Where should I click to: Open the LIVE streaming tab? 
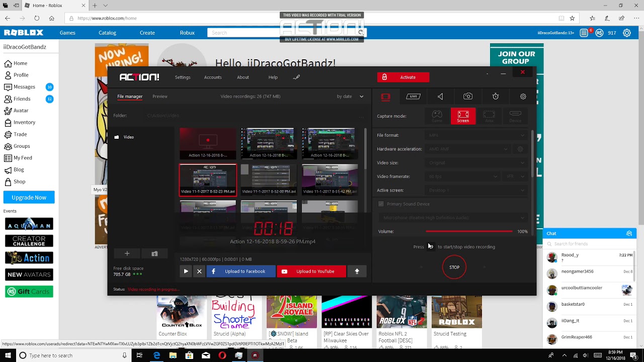413,97
